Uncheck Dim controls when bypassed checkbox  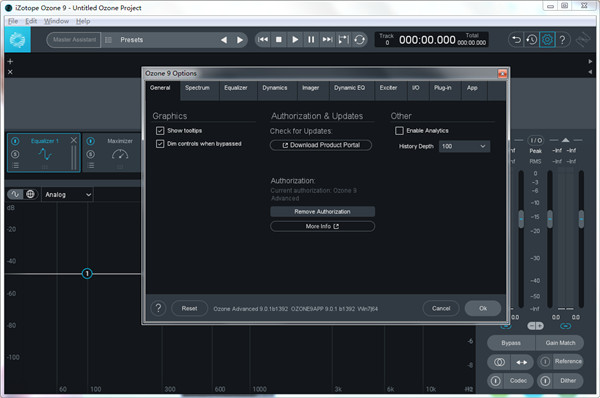(160, 144)
